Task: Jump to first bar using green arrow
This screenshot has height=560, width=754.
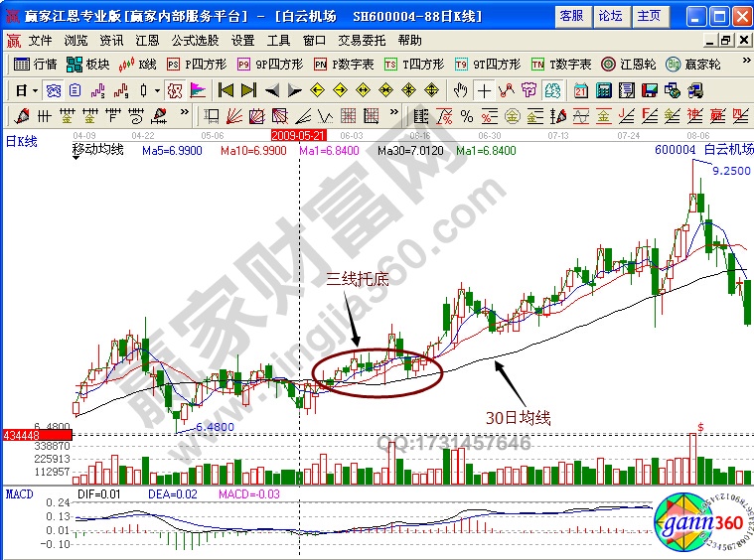Action: 226,90
